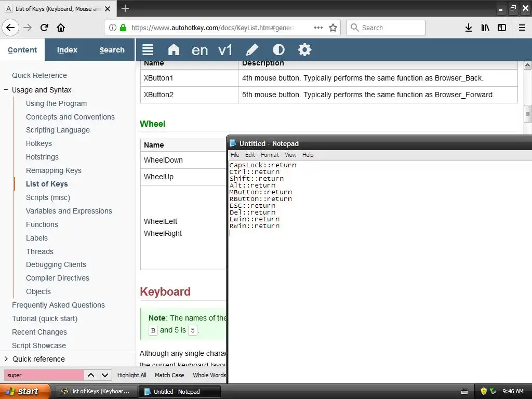Toggle Match Case in find bar

click(169, 375)
